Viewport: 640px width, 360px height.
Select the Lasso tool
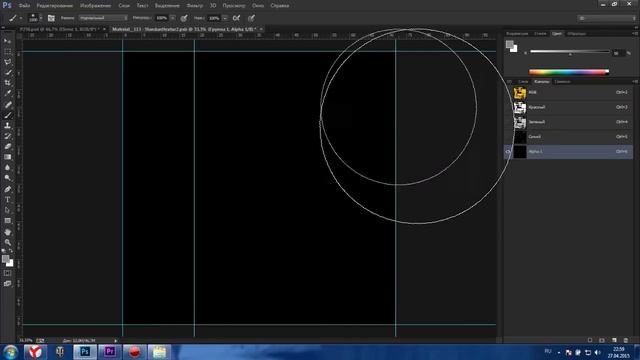click(x=7, y=62)
